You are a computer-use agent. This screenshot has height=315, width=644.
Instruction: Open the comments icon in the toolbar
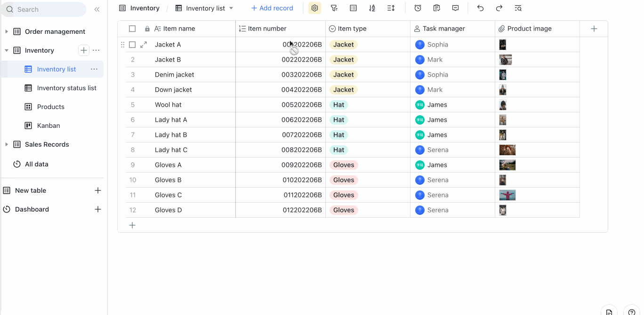(x=455, y=8)
